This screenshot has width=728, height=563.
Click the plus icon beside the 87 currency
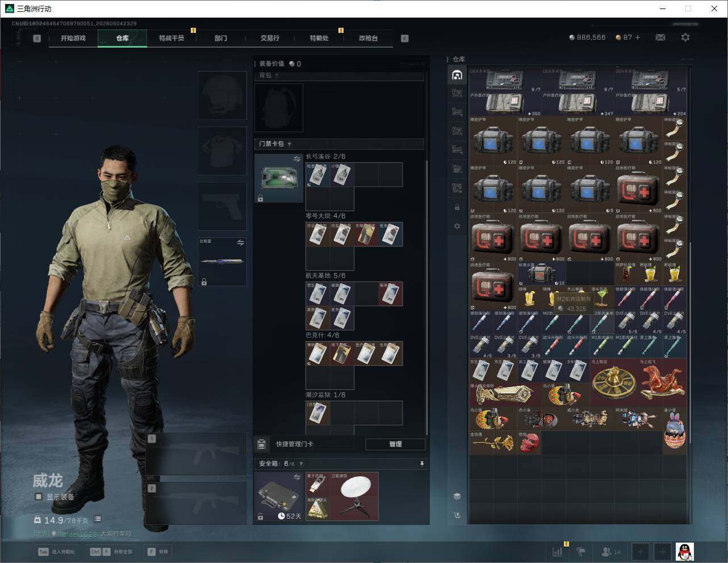638,37
